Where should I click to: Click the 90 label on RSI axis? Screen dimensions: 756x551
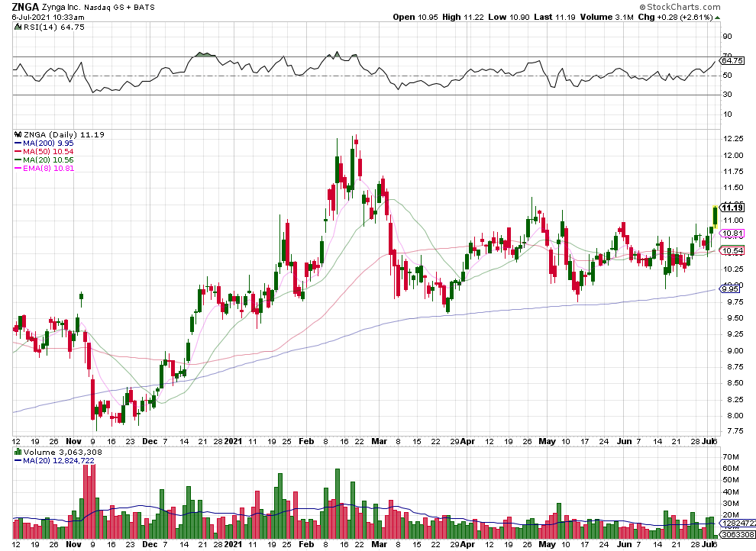727,37
